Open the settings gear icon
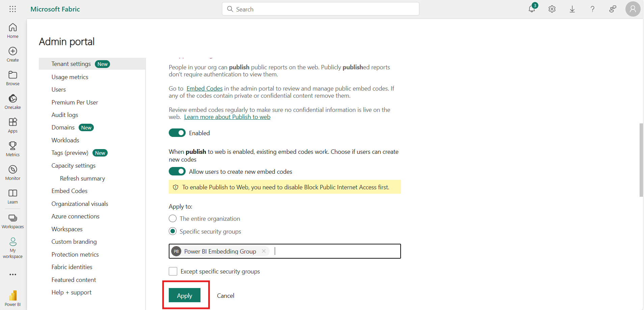This screenshot has width=644, height=310. pyautogui.click(x=552, y=9)
